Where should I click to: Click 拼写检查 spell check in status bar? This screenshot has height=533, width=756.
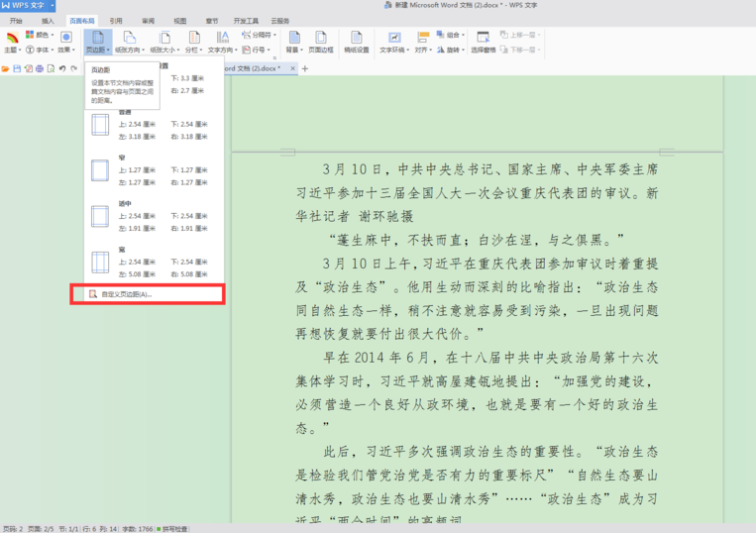point(172,529)
